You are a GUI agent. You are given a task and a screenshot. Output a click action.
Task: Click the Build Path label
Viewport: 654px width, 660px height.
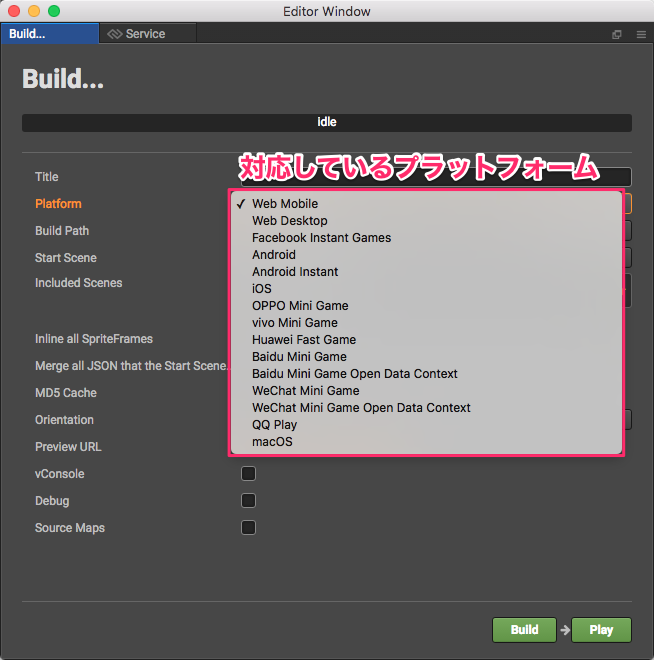pyautogui.click(x=62, y=231)
